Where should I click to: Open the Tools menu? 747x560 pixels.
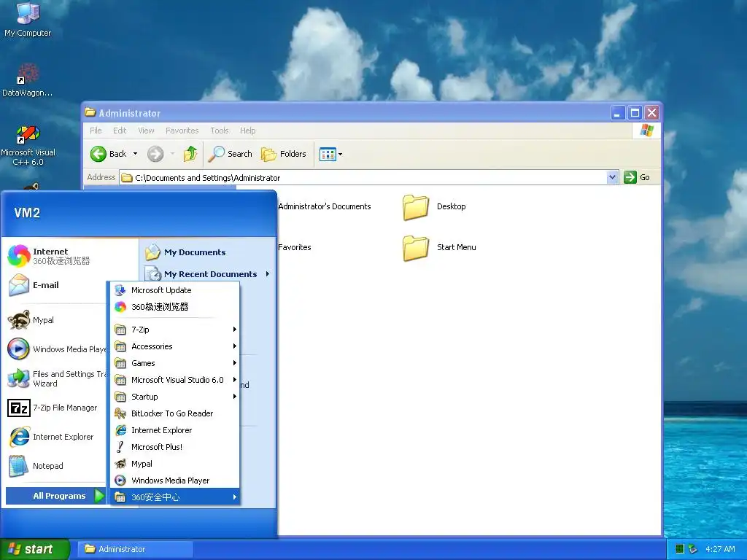pos(220,131)
